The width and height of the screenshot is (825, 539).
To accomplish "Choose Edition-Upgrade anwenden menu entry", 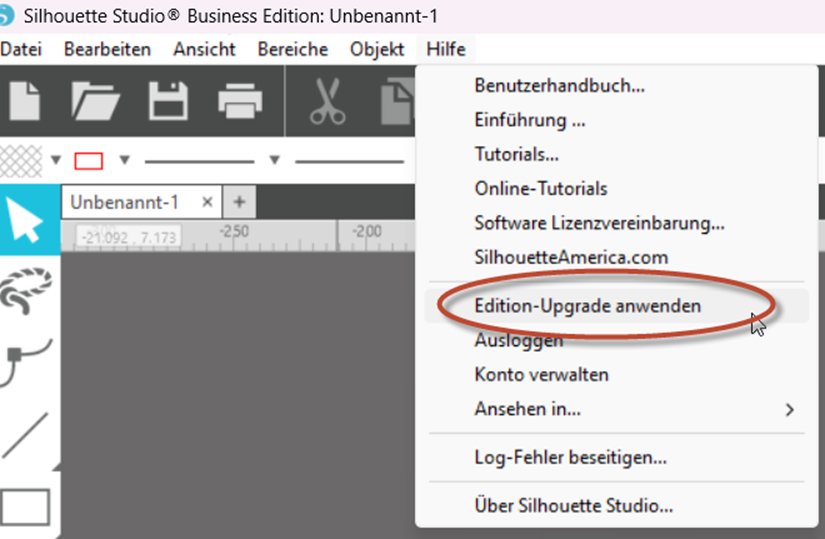I will 587,306.
